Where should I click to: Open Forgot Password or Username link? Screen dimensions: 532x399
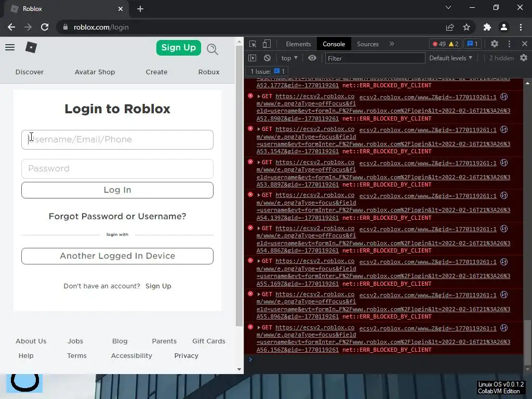tap(117, 217)
